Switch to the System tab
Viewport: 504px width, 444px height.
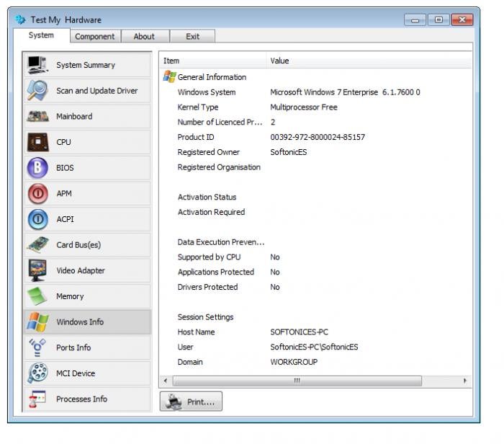click(41, 35)
